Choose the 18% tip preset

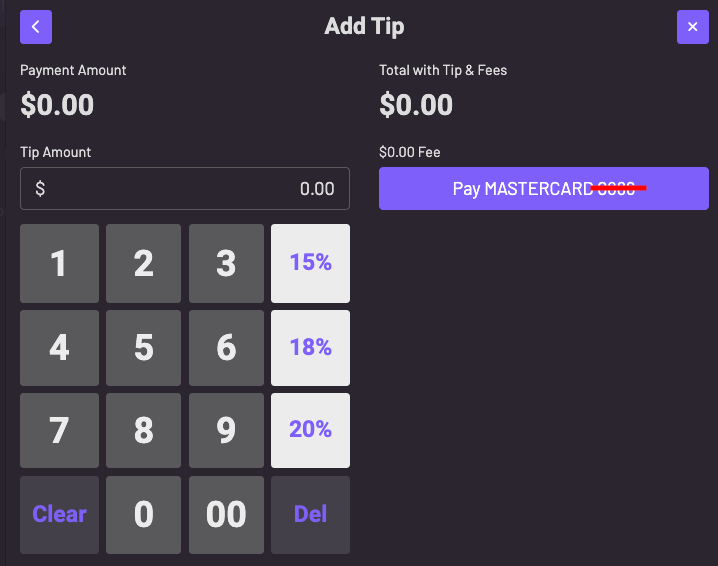pyautogui.click(x=310, y=348)
